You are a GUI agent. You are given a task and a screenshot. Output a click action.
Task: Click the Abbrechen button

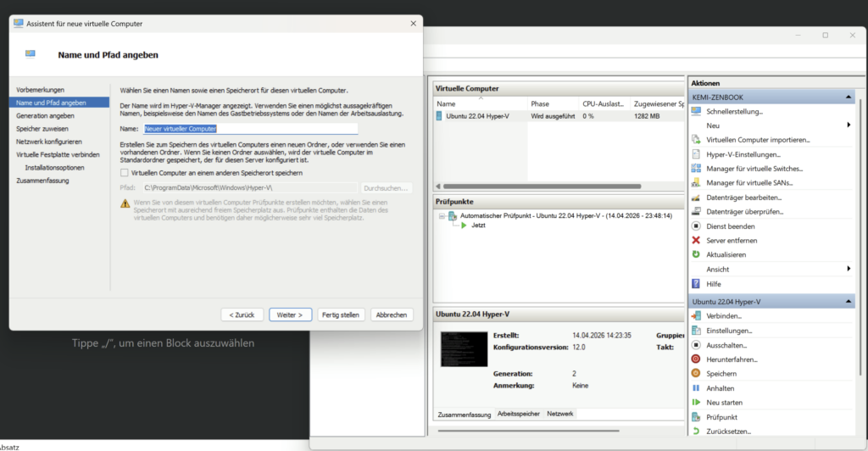[x=392, y=315]
